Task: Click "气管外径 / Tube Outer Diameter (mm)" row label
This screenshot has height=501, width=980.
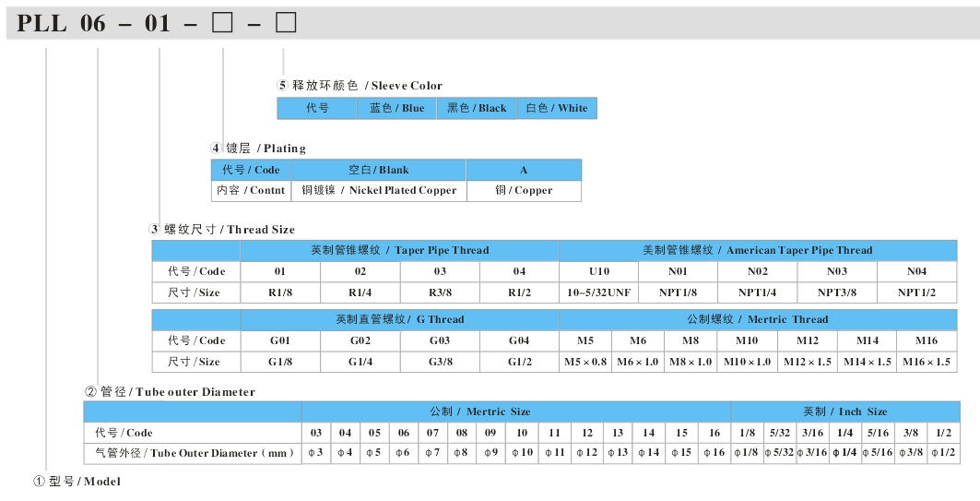Action: click(193, 453)
